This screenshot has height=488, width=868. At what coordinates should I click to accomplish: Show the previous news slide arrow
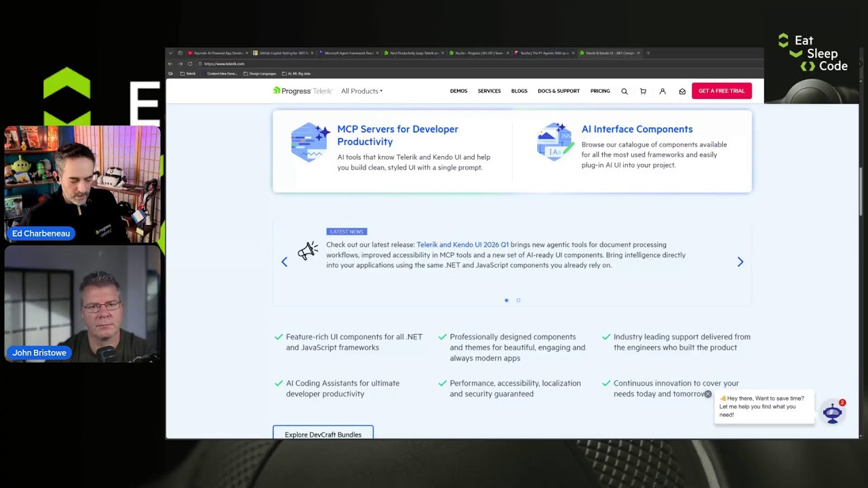click(284, 262)
